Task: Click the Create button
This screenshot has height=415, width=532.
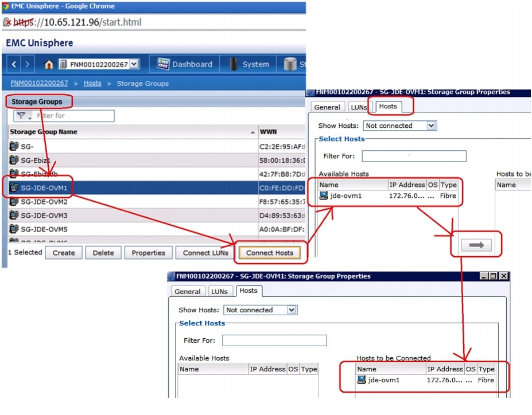Action: (64, 253)
